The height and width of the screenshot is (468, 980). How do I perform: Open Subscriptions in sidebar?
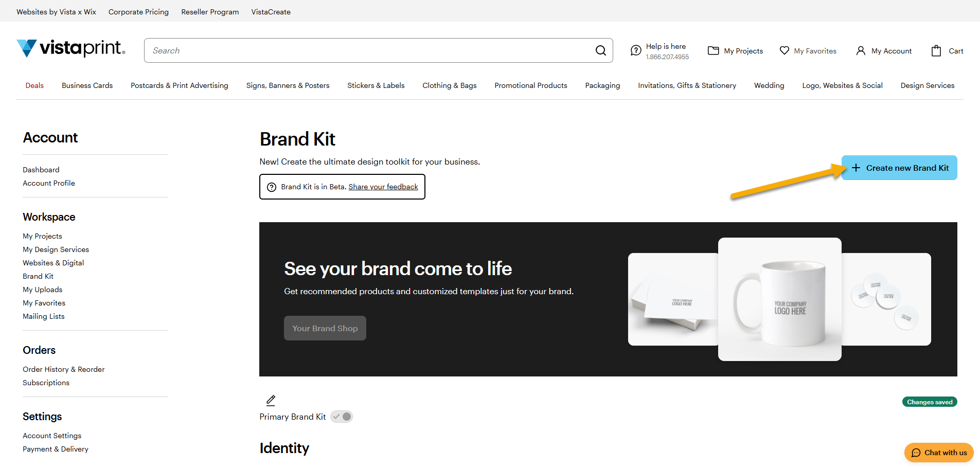tap(46, 383)
